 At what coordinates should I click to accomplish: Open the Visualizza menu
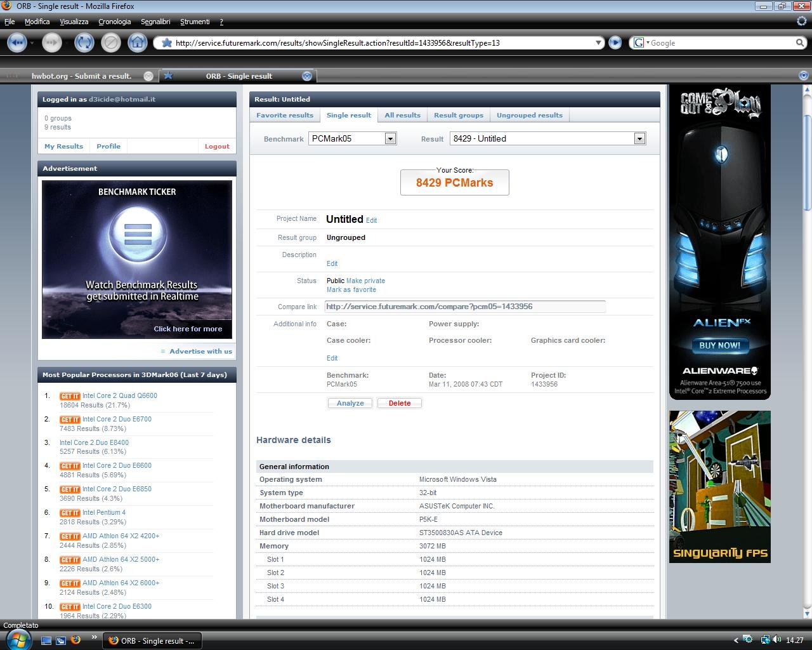[x=74, y=22]
